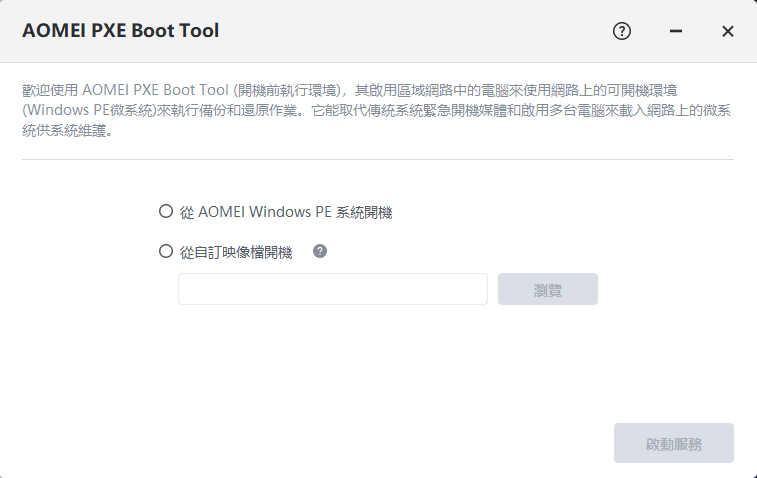Click the AOMEI PXE Boot Tool title text
The width and height of the screenshot is (757, 478).
point(121,31)
